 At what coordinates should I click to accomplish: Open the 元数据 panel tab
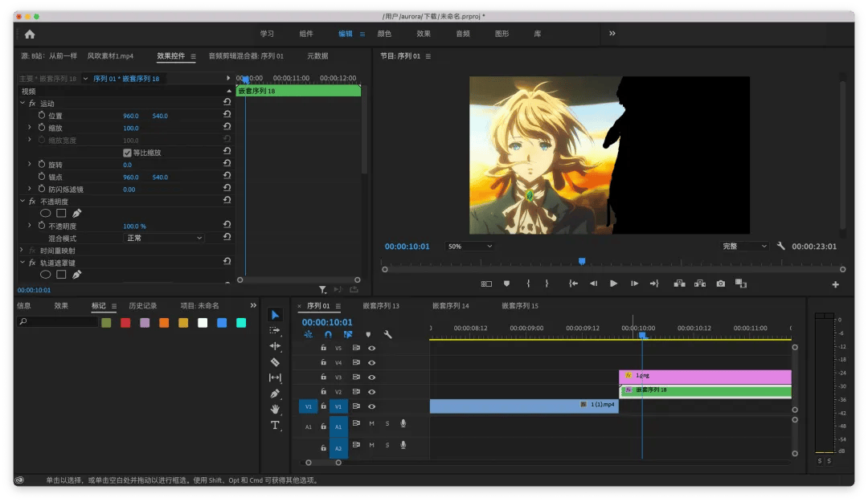(317, 56)
